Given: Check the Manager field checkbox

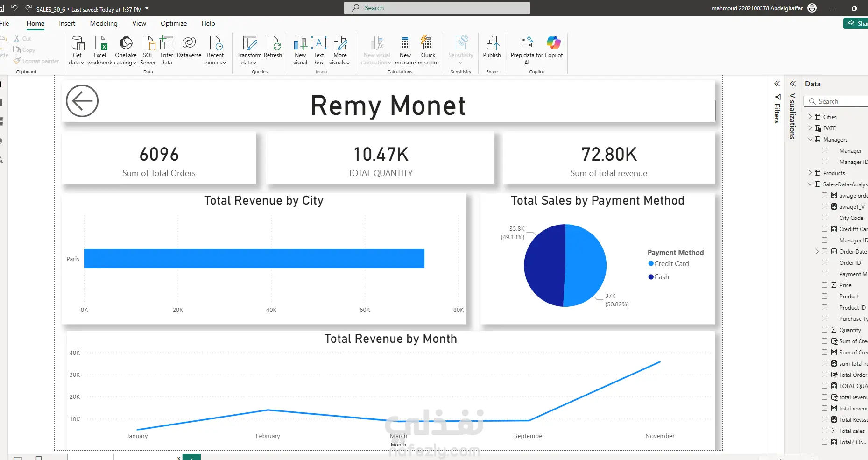Looking at the screenshot, I should tap(825, 150).
